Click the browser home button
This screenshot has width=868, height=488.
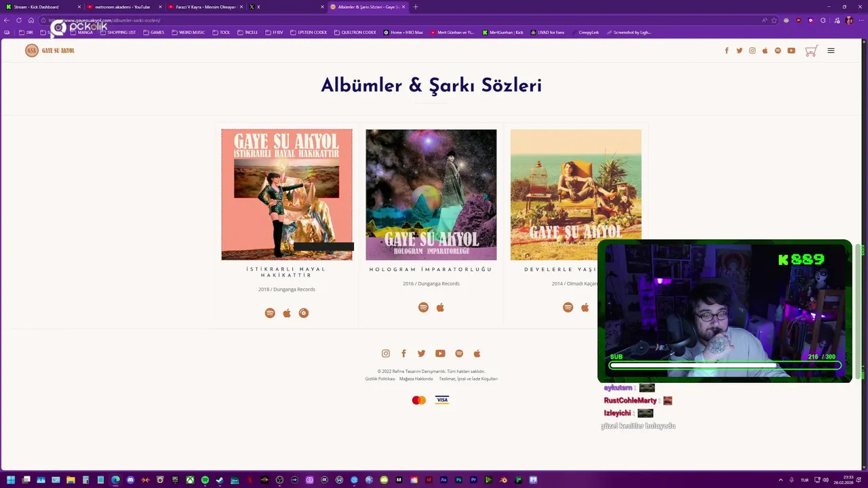[x=31, y=20]
